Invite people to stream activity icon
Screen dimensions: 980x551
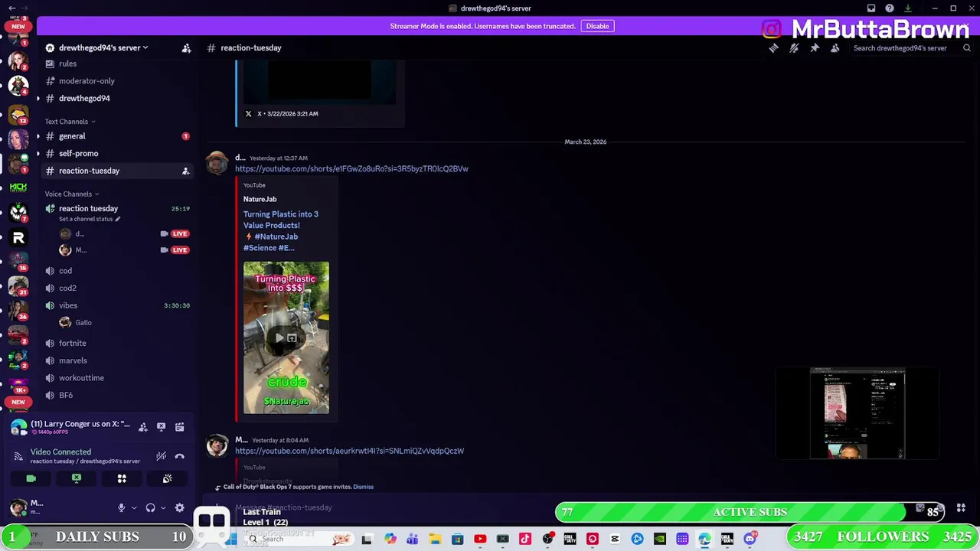(142, 427)
